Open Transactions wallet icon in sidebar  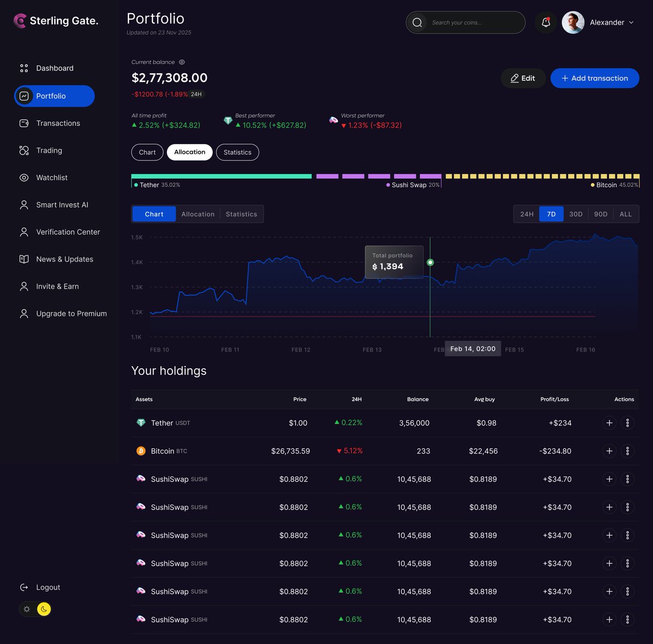click(24, 123)
